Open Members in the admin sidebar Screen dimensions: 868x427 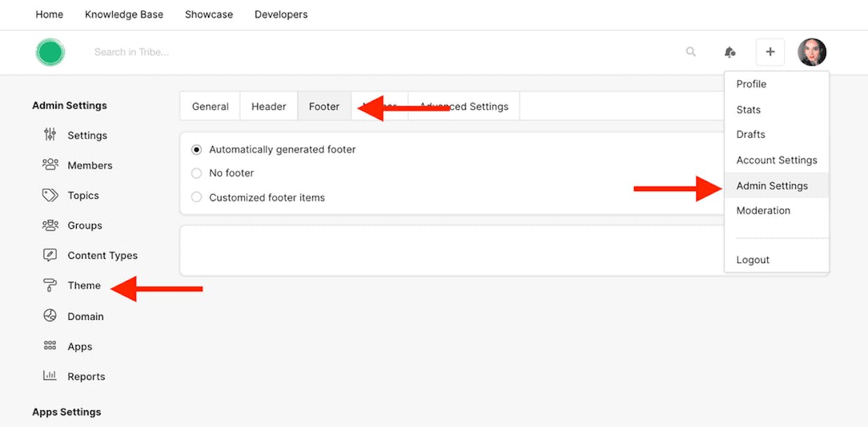90,165
